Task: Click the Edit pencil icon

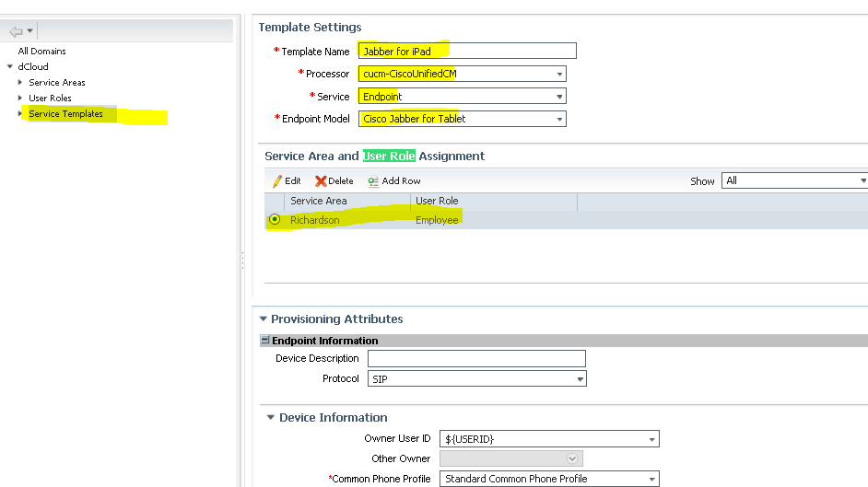Action: [x=276, y=180]
